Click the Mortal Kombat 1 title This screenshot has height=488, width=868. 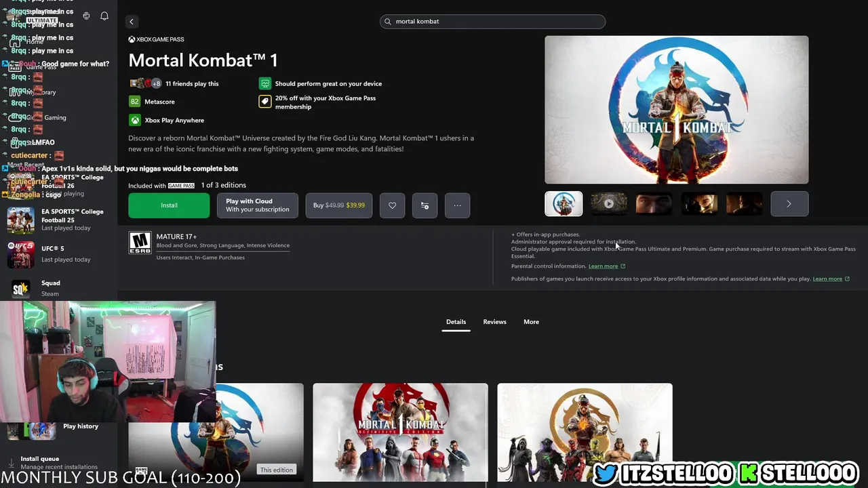coord(203,60)
